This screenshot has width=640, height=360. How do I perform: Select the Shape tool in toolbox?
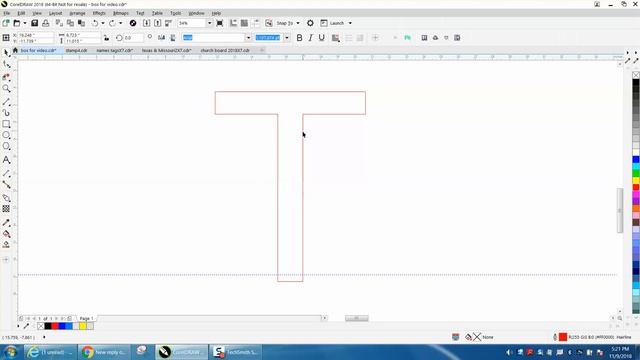pos(7,65)
